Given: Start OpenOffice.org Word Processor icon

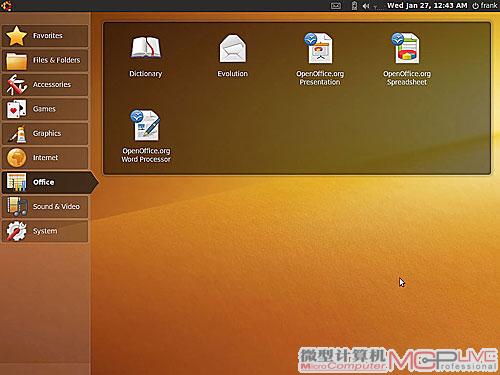Looking at the screenshot, I should click(146, 125).
